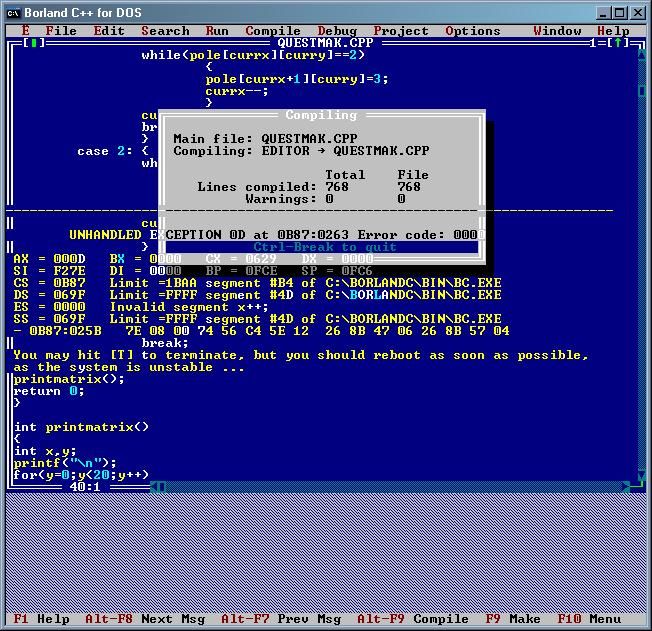Open the File menu
Viewport: 652px width, 631px height.
[x=61, y=31]
